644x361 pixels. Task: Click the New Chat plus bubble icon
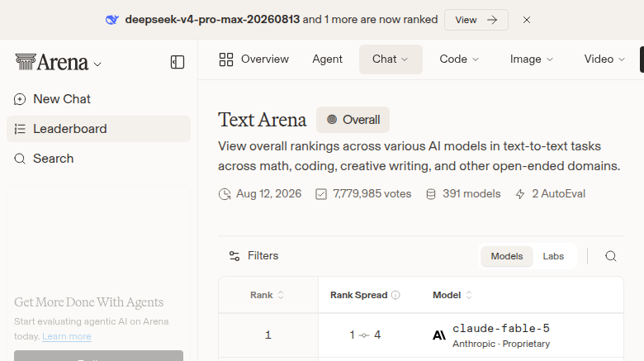20,99
